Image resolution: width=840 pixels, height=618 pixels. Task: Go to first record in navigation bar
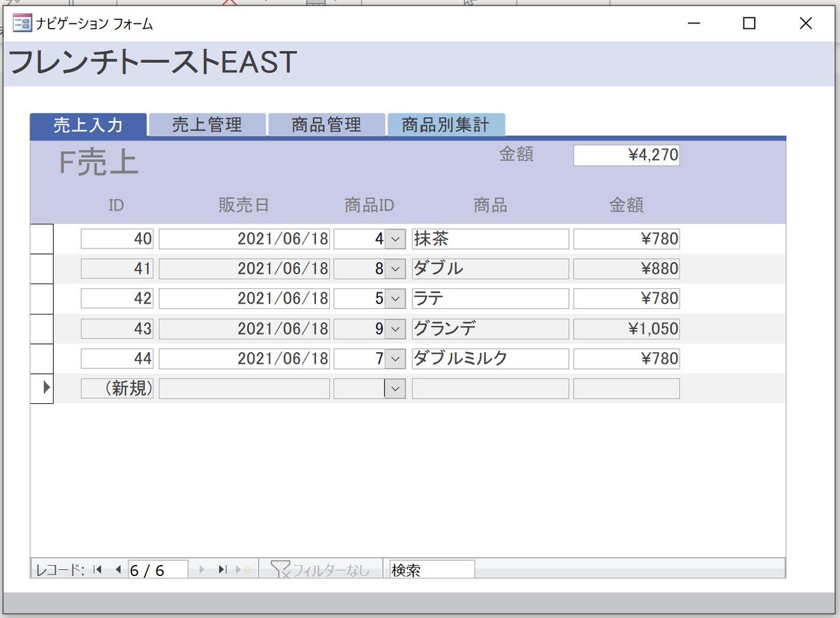[x=97, y=569]
